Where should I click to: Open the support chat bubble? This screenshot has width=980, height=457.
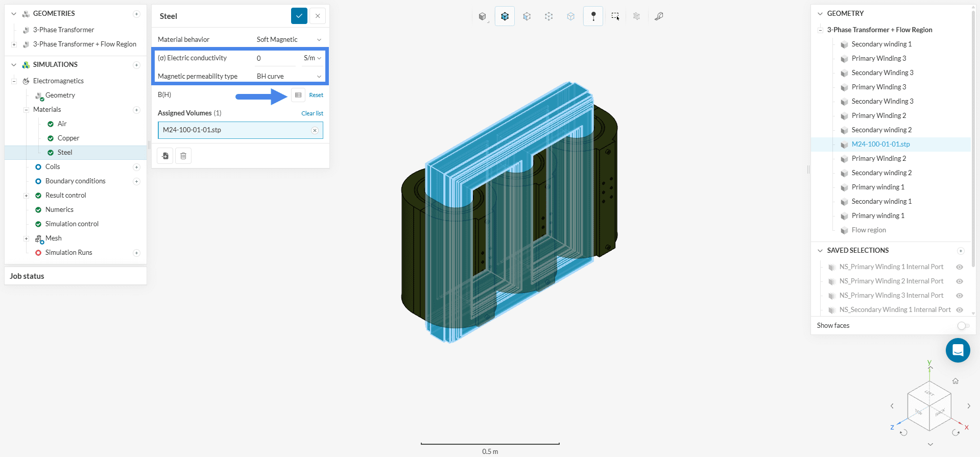click(958, 350)
